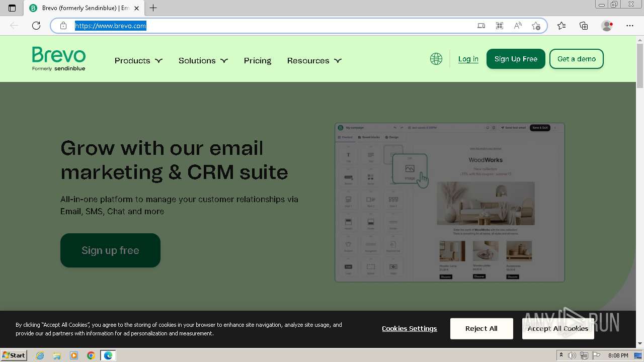
Task: Select the Brevo (formerly Sendinblue) tab
Action: [84, 8]
